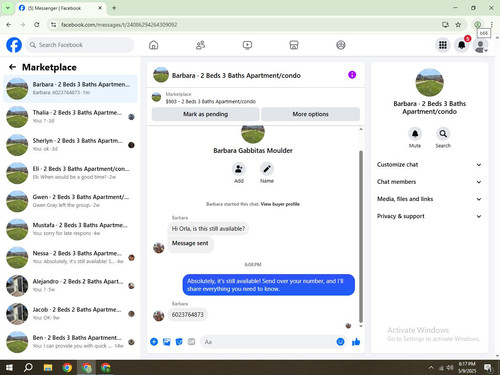
Task: Open Thalia conversation in the list
Action: click(x=70, y=117)
